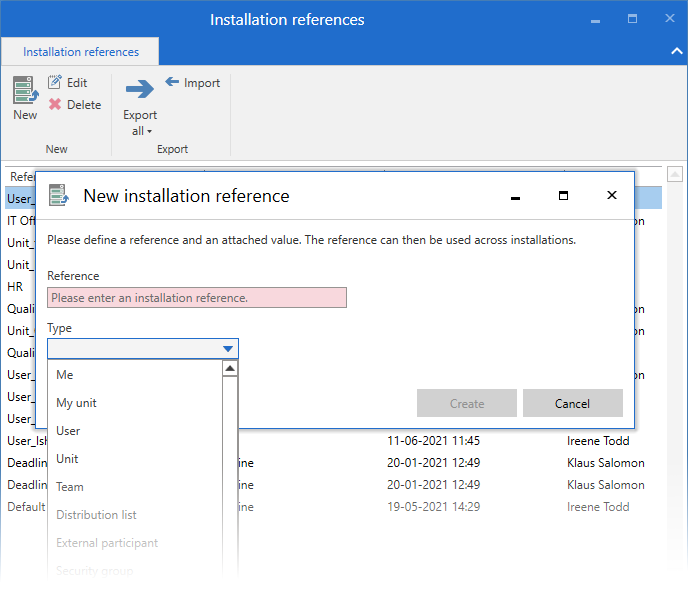The height and width of the screenshot is (600, 688).
Task: Open the Export all dropdown arrow
Action: (149, 131)
